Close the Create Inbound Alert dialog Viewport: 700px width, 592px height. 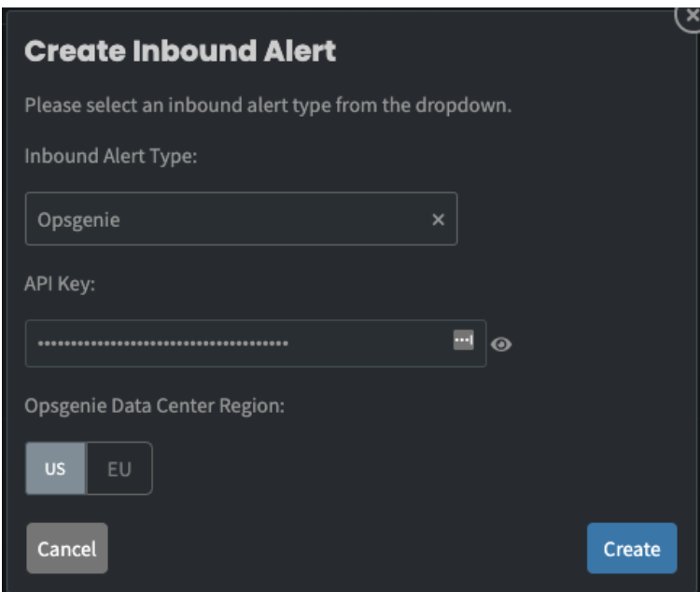click(x=690, y=17)
